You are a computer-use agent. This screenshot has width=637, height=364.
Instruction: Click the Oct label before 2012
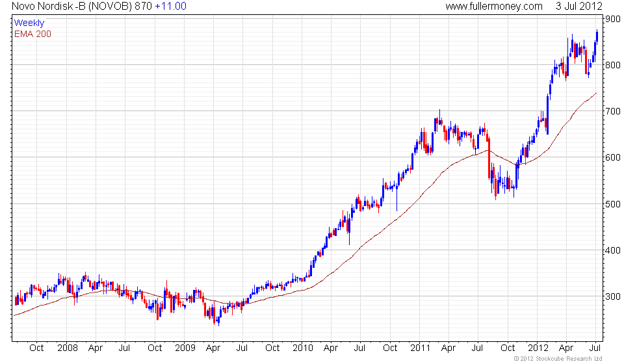tap(508, 348)
